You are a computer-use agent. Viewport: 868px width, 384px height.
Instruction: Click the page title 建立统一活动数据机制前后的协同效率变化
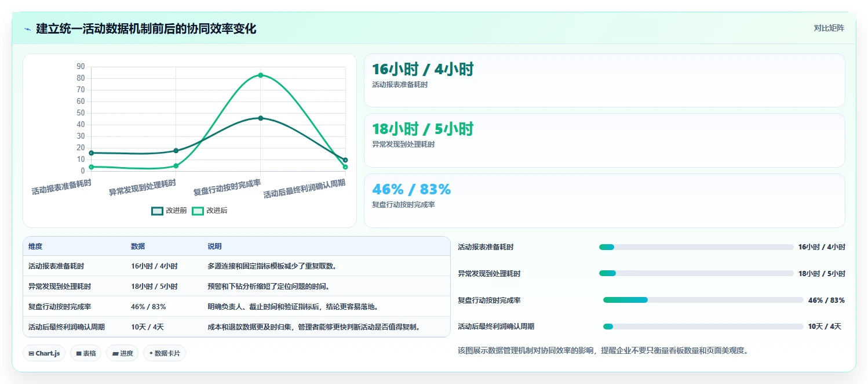(146, 28)
